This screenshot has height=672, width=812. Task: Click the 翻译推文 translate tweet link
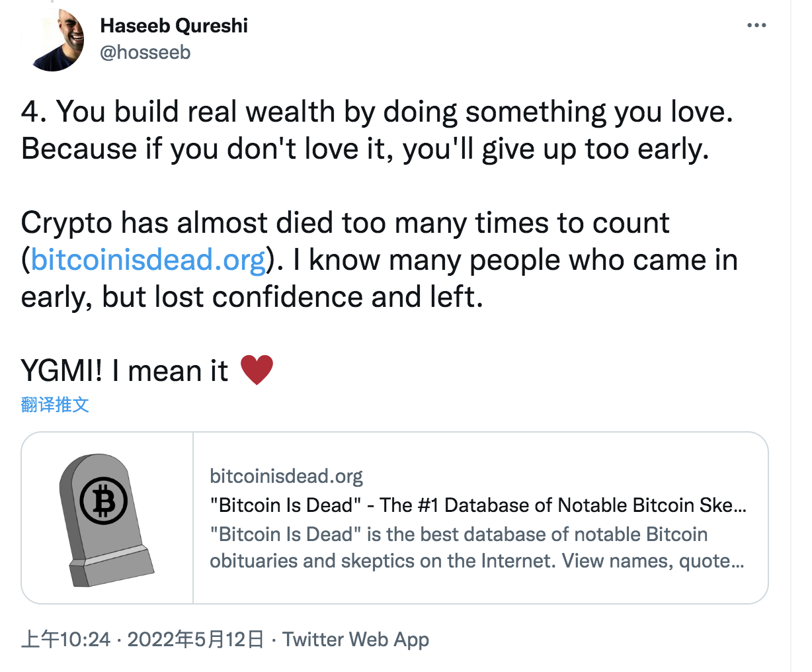coord(55,405)
